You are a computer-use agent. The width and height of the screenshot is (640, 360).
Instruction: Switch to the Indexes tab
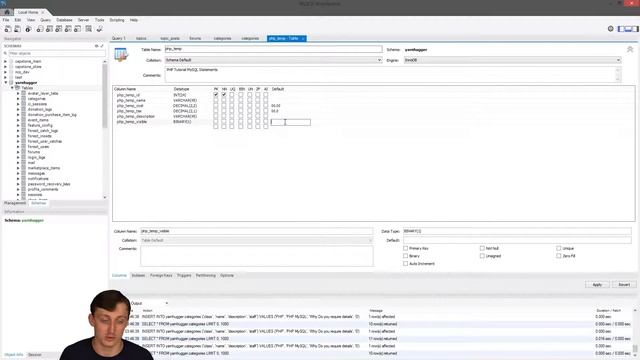[x=138, y=276]
